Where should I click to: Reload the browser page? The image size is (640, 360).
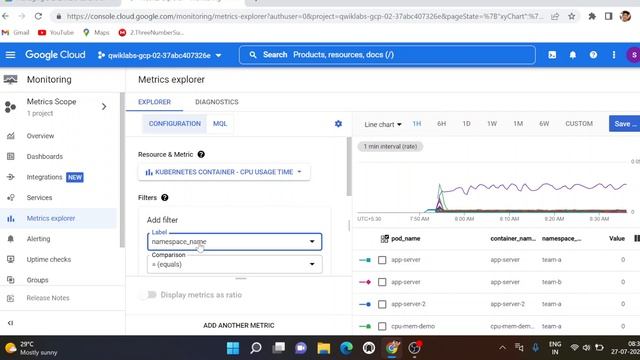click(38, 16)
